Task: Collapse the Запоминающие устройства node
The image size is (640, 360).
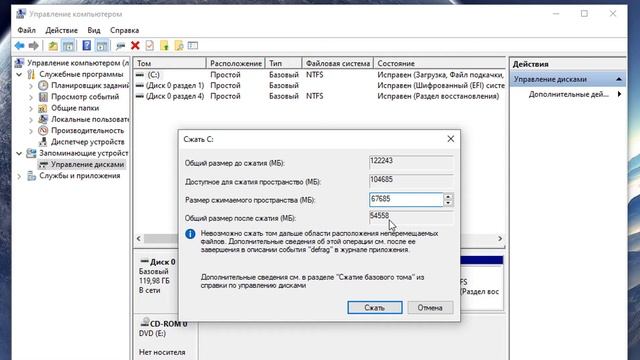Action: (19, 153)
